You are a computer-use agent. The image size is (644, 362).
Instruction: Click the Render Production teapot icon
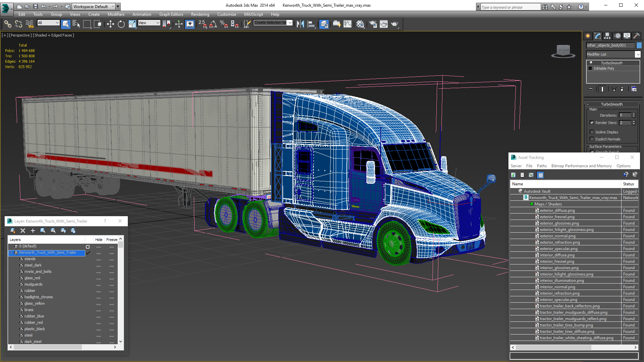[x=394, y=24]
